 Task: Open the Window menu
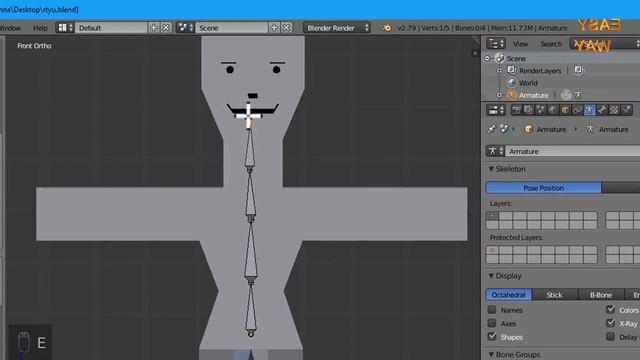click(10, 28)
